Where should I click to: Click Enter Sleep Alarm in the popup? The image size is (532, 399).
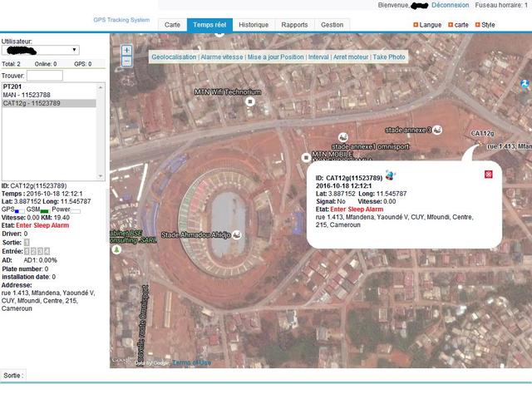click(x=357, y=209)
